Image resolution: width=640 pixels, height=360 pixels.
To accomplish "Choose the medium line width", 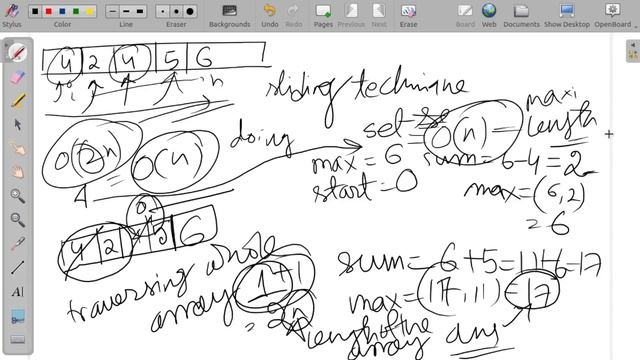I will pos(126,11).
